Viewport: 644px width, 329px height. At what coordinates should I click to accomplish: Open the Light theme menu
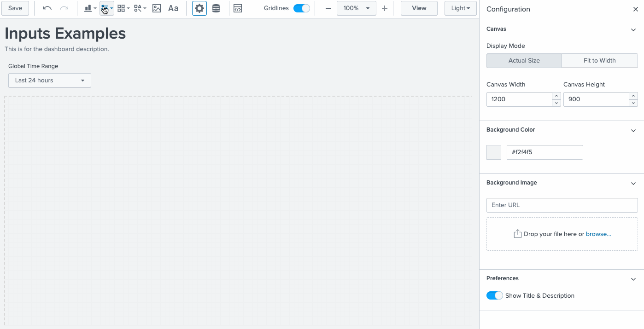[x=460, y=8]
